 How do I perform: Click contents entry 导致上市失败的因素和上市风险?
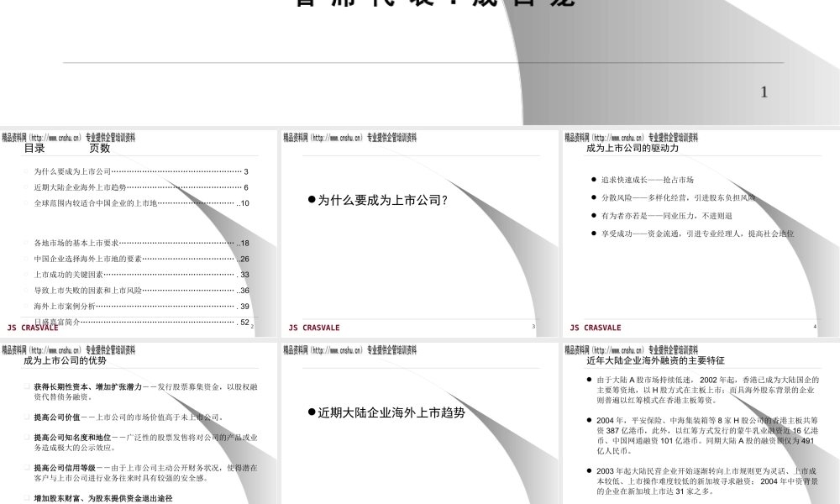pos(141,291)
